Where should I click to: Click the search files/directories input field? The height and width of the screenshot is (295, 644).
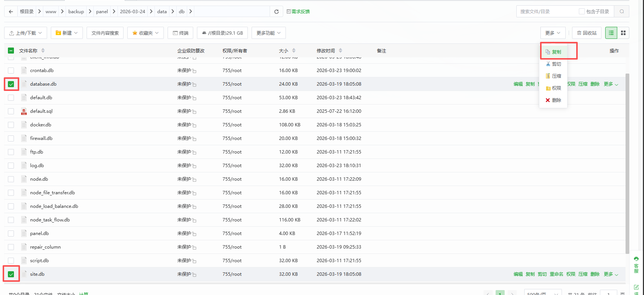pos(546,12)
